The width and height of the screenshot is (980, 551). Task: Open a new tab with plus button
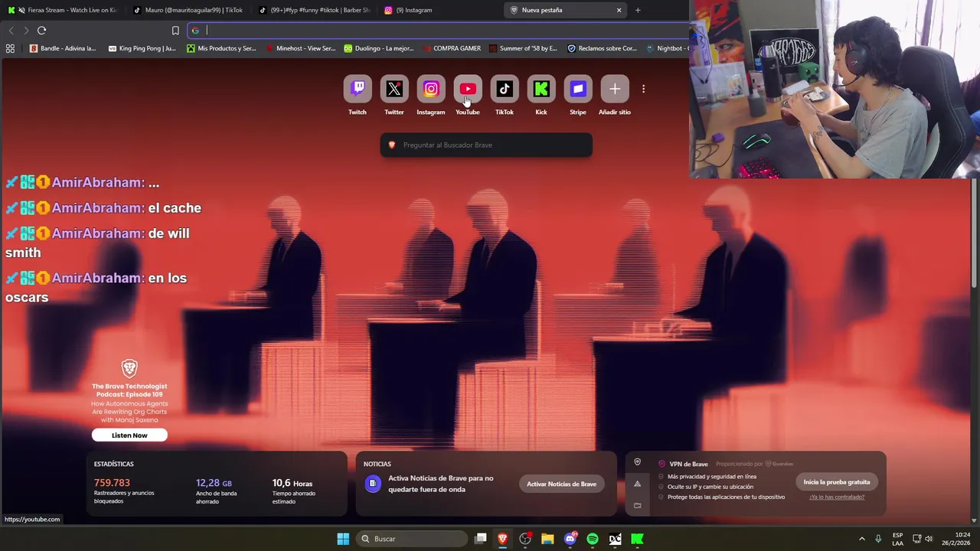638,10
